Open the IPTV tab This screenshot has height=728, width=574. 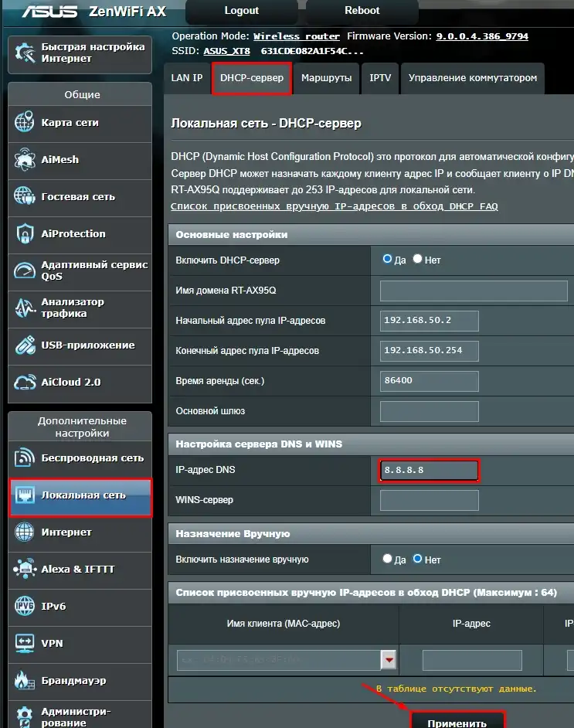(380, 79)
